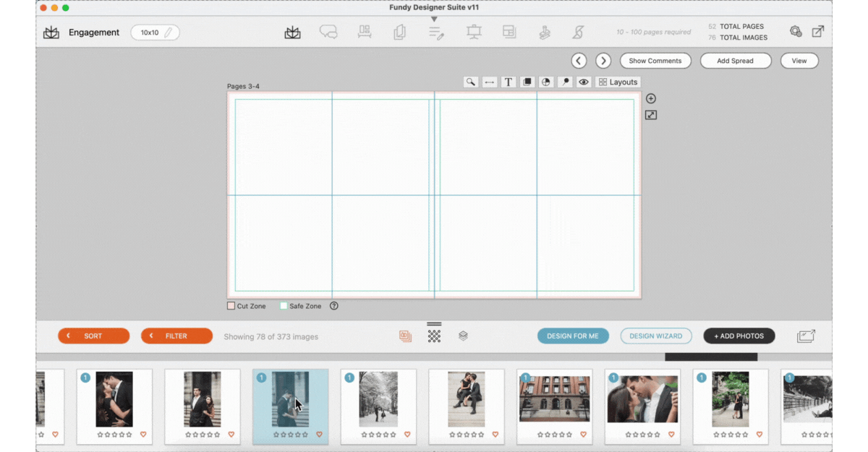
Task: Toggle heart on the selected blue thumbnail
Action: click(319, 435)
